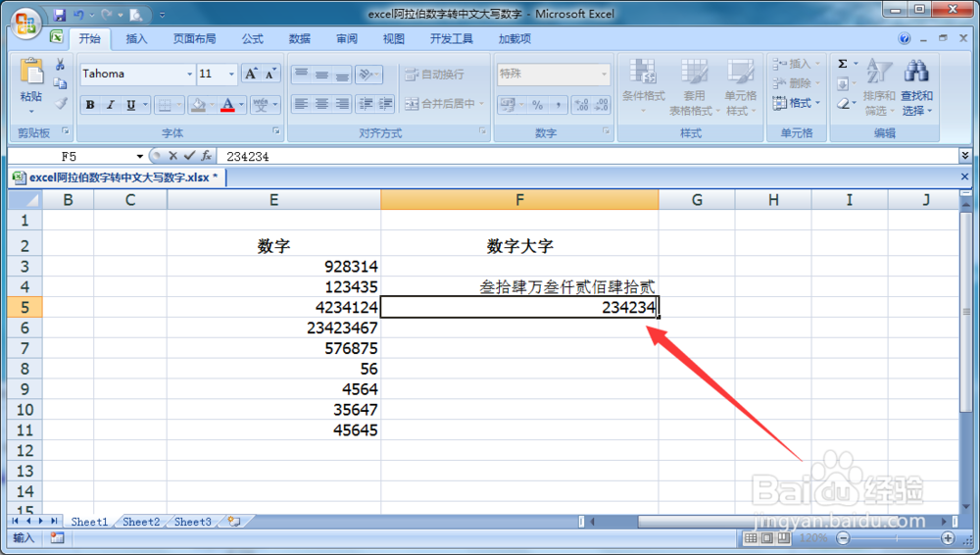Undo the last action
This screenshot has height=555, width=980.
78,15
